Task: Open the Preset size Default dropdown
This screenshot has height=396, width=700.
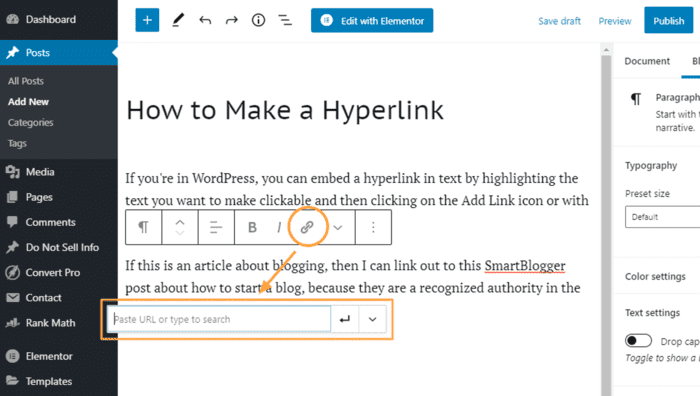Action: coord(662,217)
